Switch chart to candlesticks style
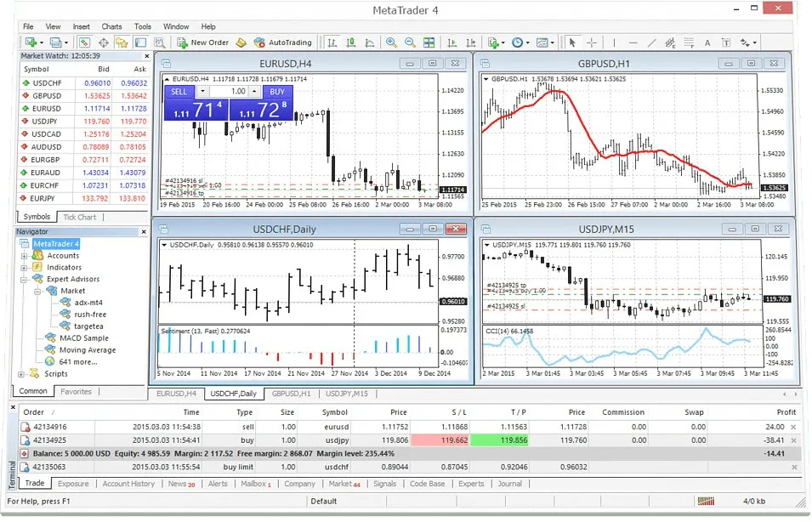 pos(350,43)
